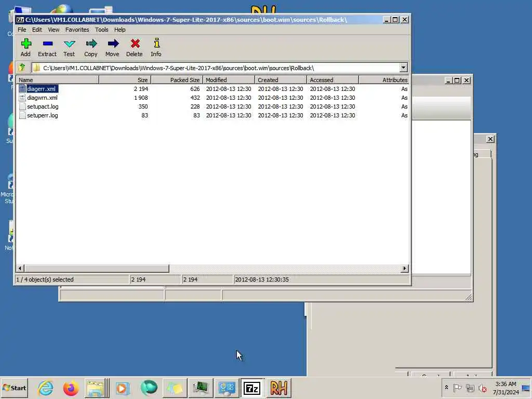Select the diagerr.xml file name
532x399 pixels.
pyautogui.click(x=42, y=88)
